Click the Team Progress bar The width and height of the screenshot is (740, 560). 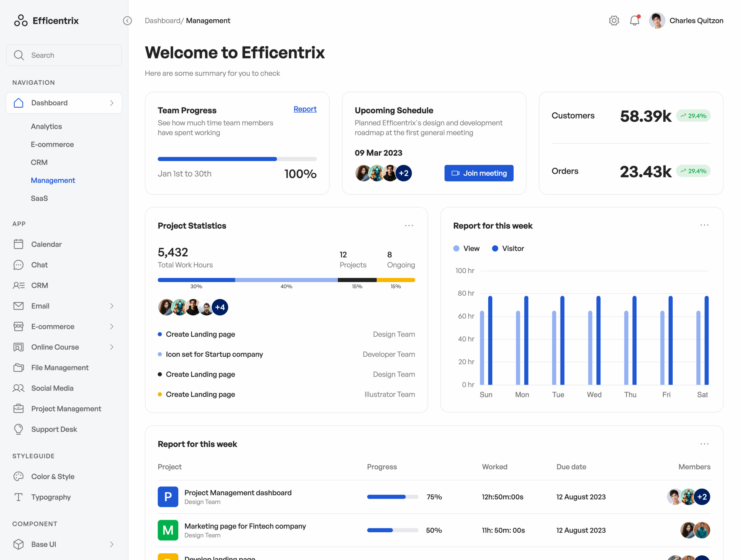[x=237, y=159]
